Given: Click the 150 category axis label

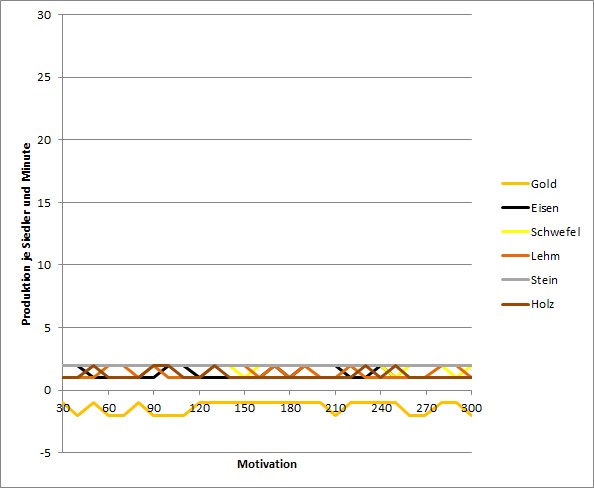Looking at the screenshot, I should click(245, 408).
